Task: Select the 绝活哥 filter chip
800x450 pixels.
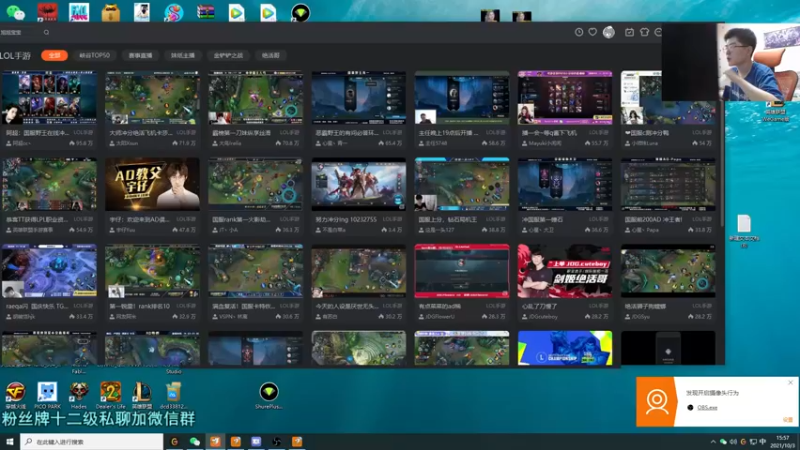Action: point(271,55)
